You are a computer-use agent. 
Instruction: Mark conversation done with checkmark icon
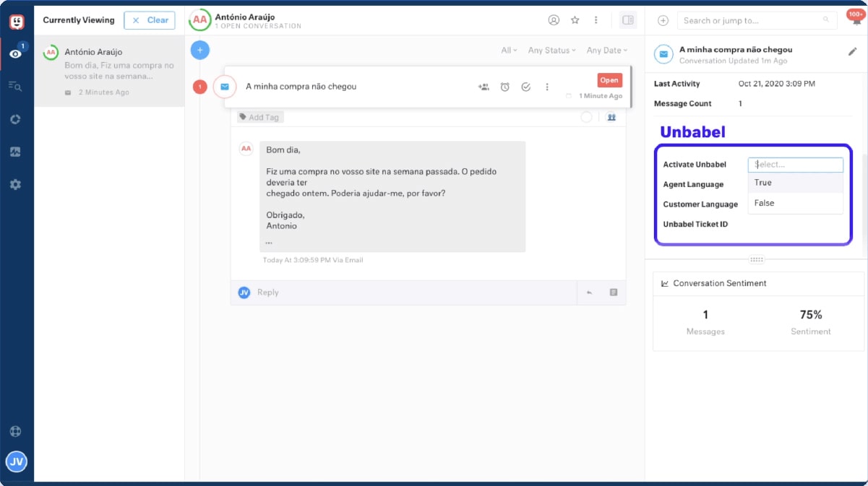pos(526,87)
